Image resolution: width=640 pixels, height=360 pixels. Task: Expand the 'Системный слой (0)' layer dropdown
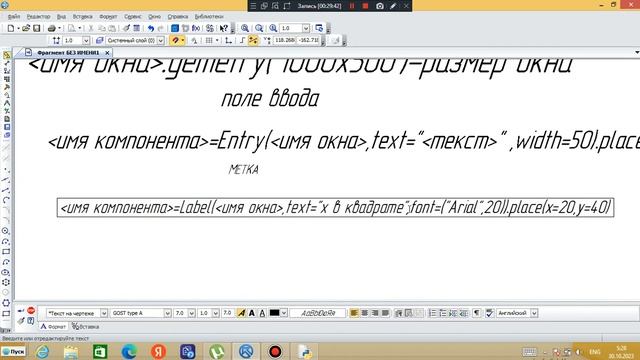(161, 40)
